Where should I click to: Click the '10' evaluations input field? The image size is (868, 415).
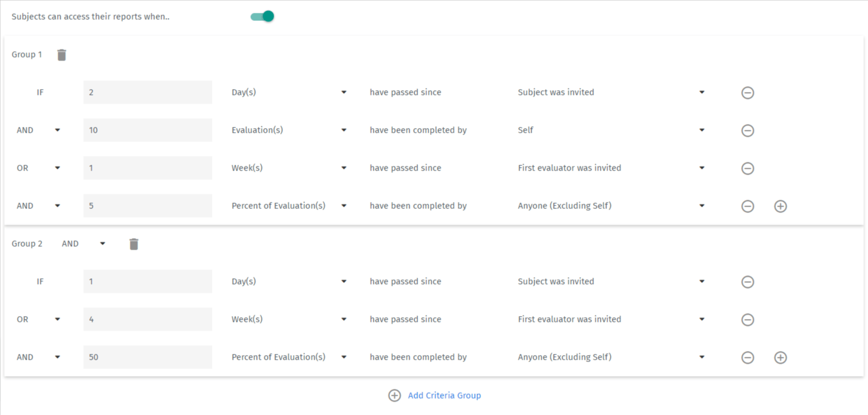click(147, 130)
